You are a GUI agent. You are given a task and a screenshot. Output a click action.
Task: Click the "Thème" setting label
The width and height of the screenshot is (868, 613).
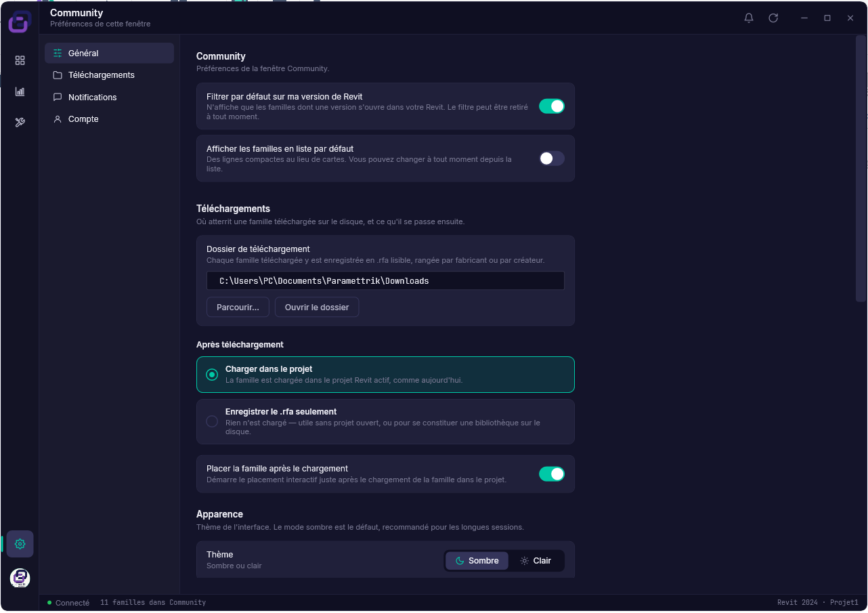point(220,555)
